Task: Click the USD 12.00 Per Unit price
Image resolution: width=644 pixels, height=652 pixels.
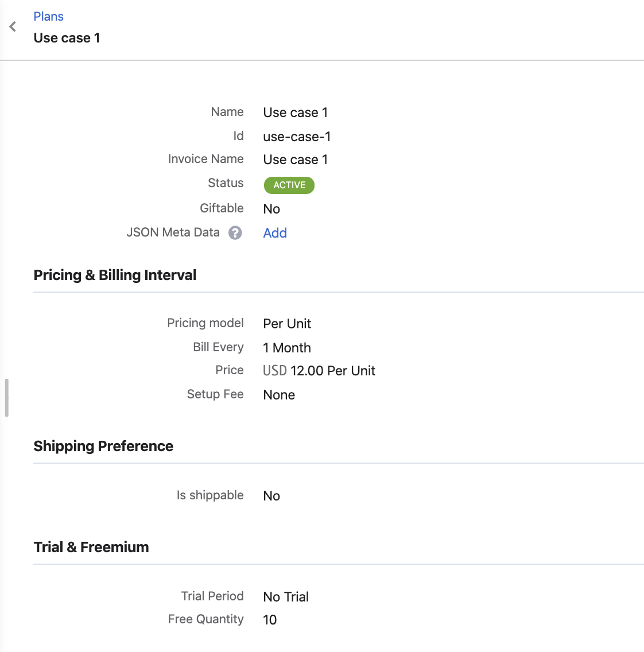Action: [x=319, y=371]
